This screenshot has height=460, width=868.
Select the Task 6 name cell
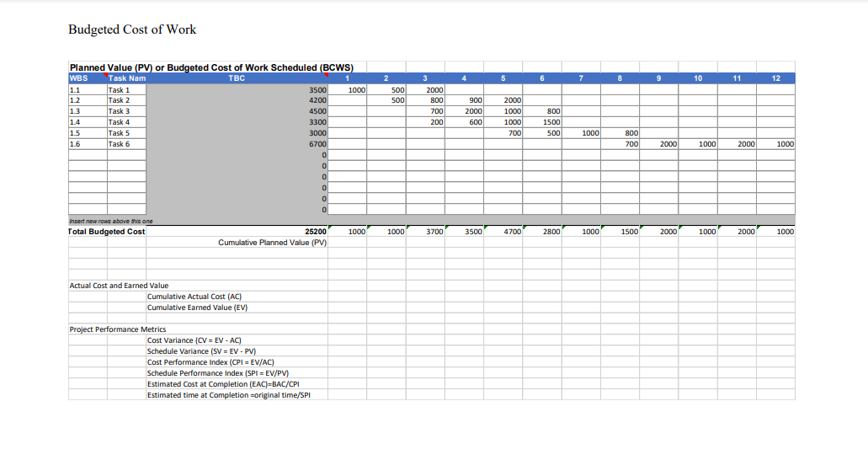(127, 144)
